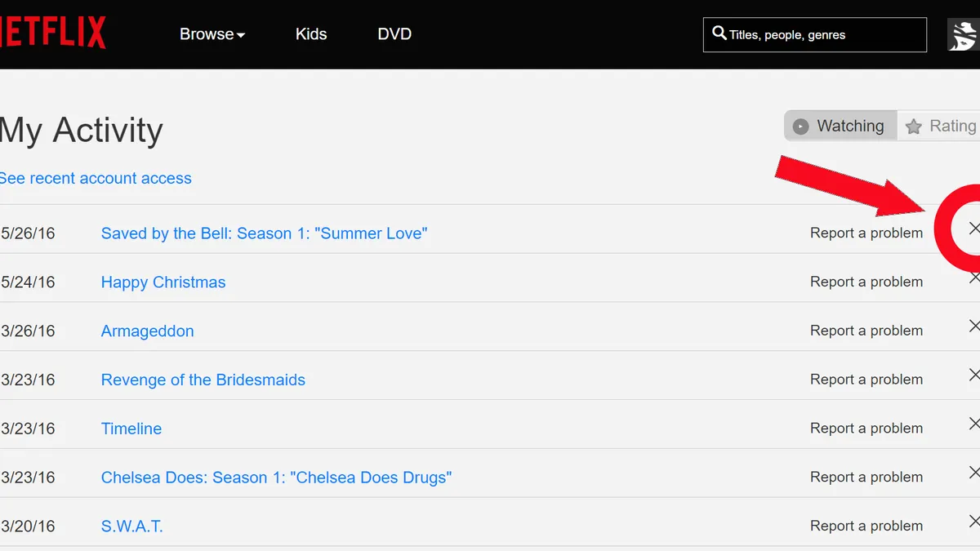Report a problem for "Timeline"

pos(866,428)
